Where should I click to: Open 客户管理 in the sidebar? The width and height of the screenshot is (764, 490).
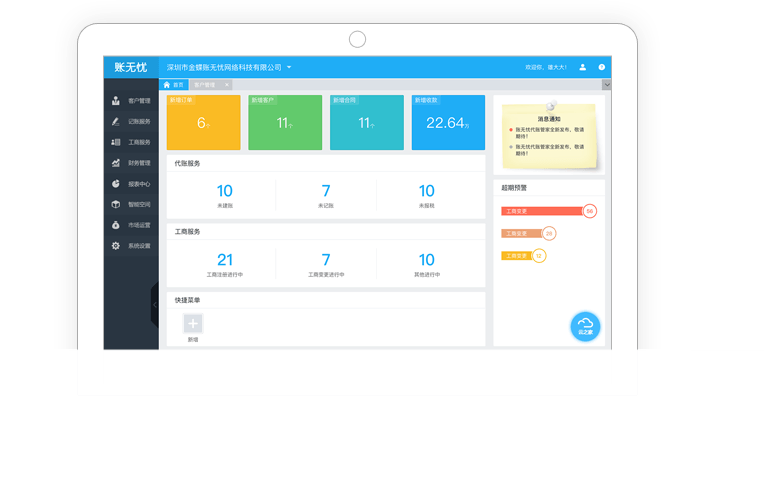138,101
